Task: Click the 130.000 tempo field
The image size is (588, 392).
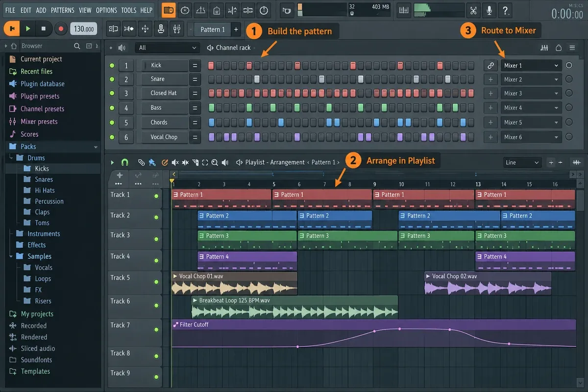Action: [83, 29]
